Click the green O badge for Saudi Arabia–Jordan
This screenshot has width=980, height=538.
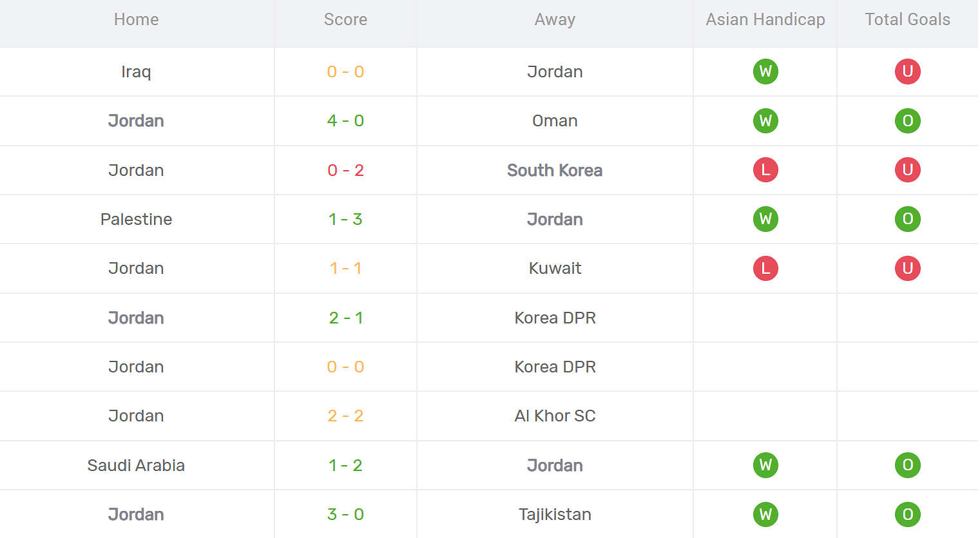click(x=907, y=465)
